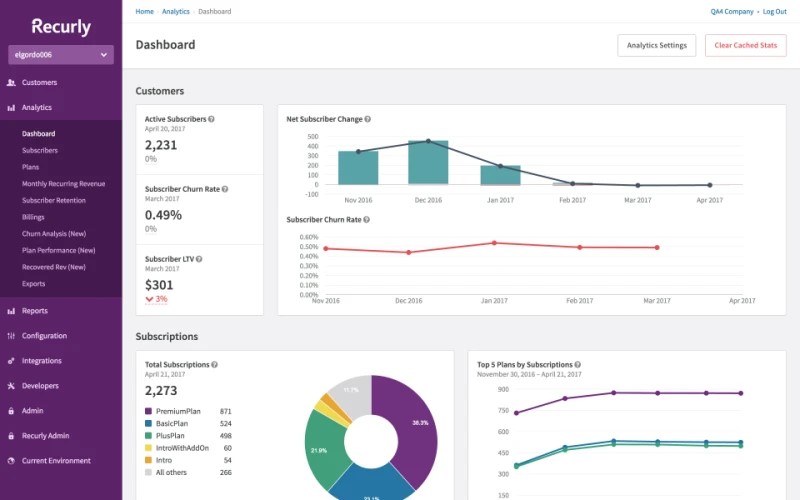Click Intro orange legend swatch

pos(148,460)
